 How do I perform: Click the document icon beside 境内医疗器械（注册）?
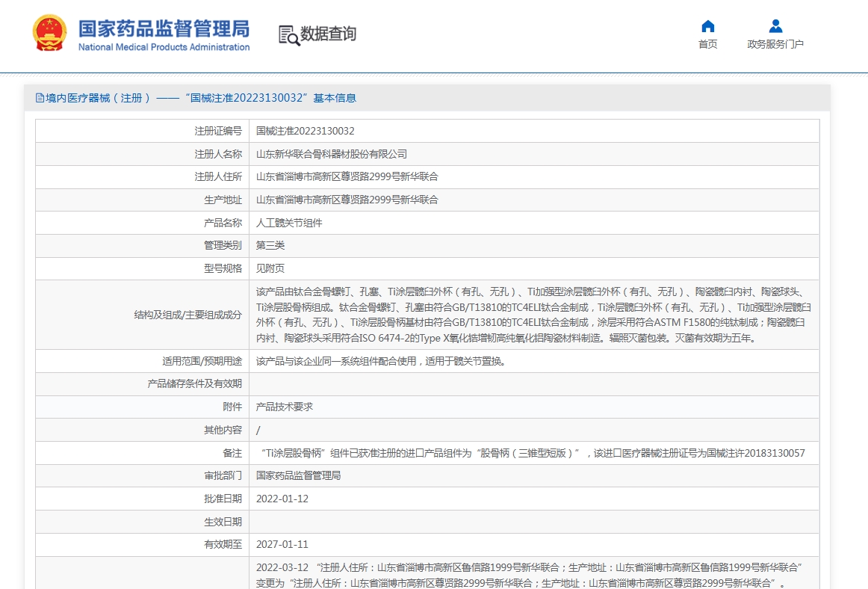tap(40, 98)
